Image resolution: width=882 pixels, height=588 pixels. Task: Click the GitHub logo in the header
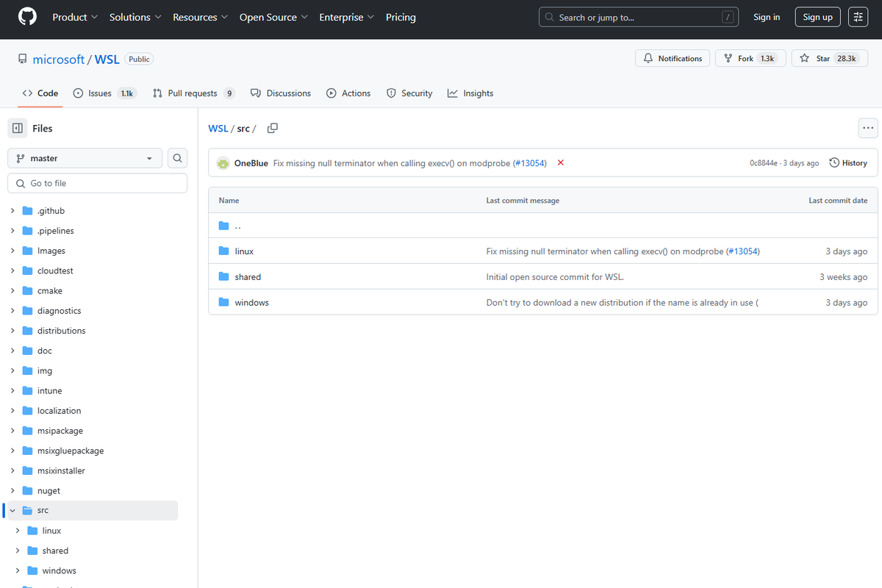[27, 17]
